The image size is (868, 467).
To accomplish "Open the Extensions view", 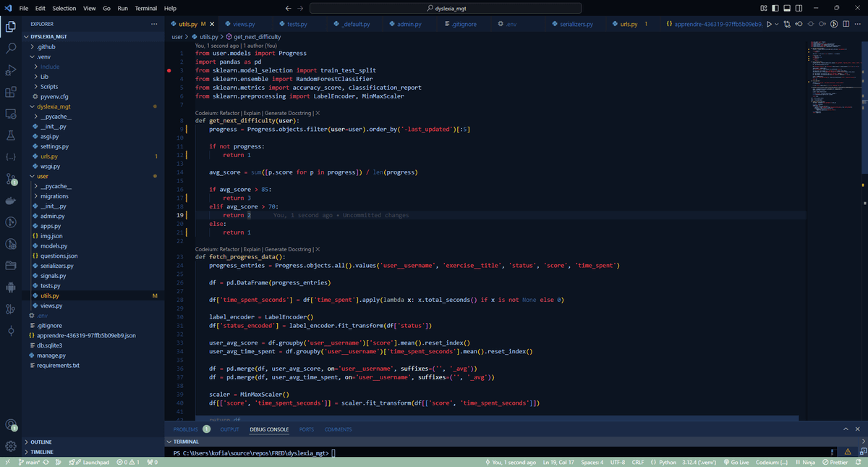I will (x=11, y=92).
